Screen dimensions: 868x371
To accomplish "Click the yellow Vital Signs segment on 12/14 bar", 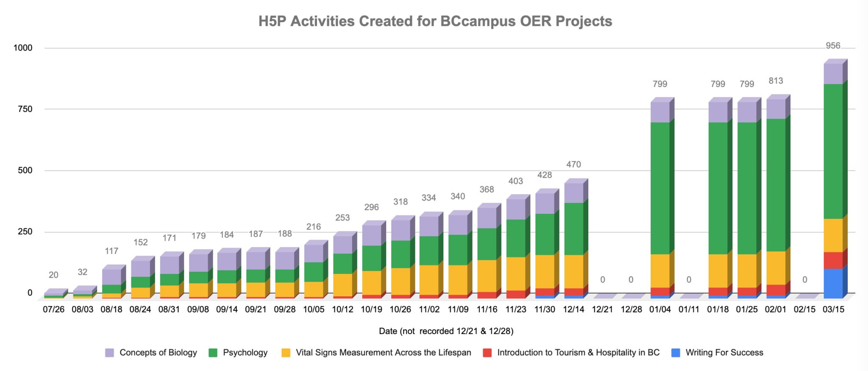I will point(573,271).
